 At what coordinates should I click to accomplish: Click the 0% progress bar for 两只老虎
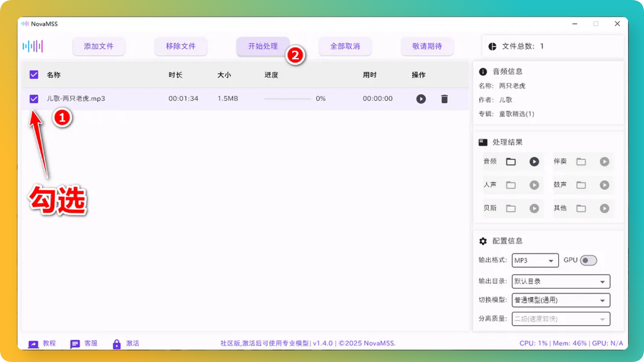click(x=287, y=99)
